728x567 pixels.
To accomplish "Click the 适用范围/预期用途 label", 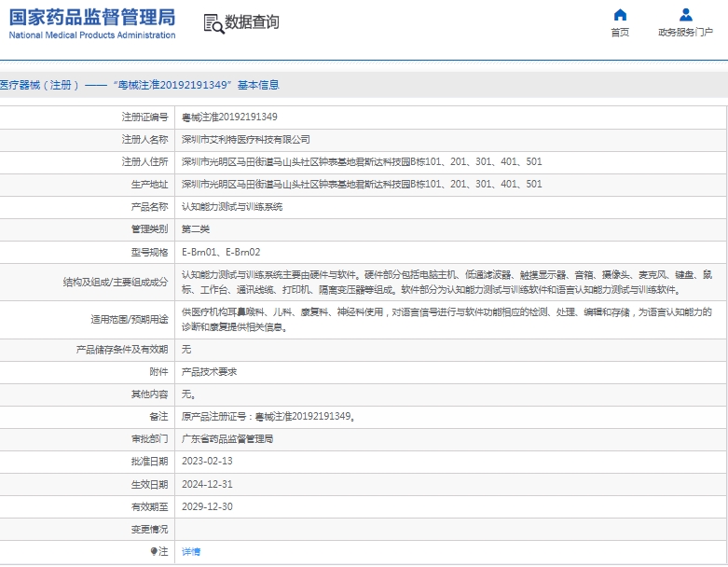I will click(129, 320).
